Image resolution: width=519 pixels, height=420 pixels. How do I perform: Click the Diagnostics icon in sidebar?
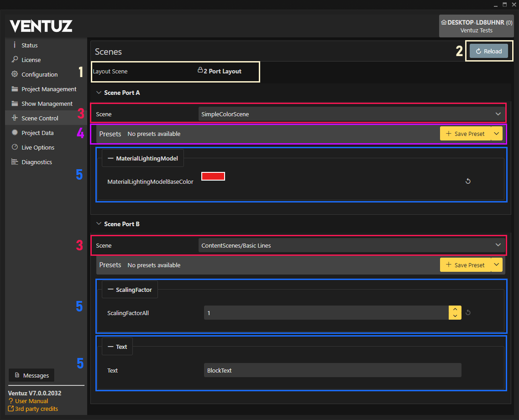tap(15, 162)
